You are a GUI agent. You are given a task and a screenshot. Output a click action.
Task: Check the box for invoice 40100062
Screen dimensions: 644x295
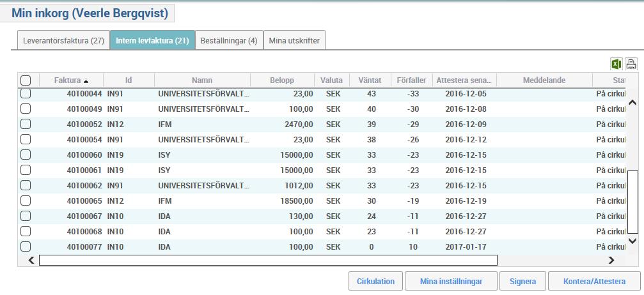[26, 185]
